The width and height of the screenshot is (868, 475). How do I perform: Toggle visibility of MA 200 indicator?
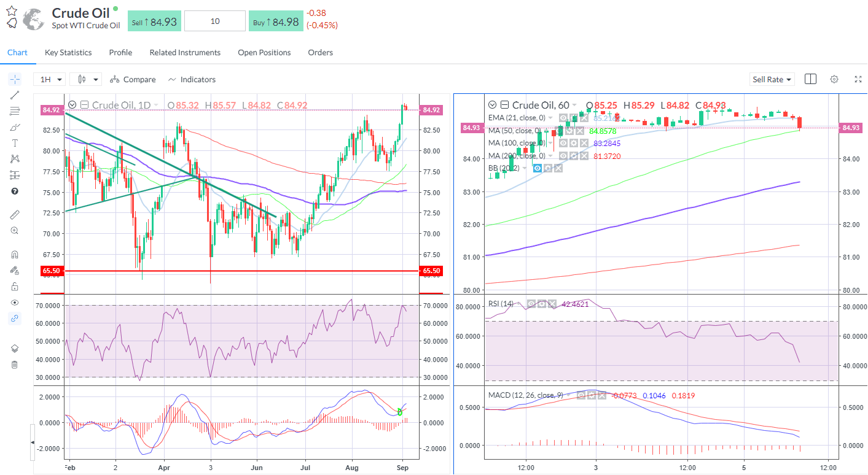(x=563, y=156)
